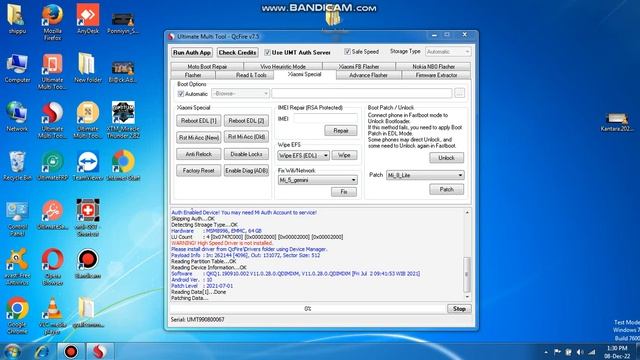
Task: Open the Control Panel desktop icon
Action: point(17,218)
